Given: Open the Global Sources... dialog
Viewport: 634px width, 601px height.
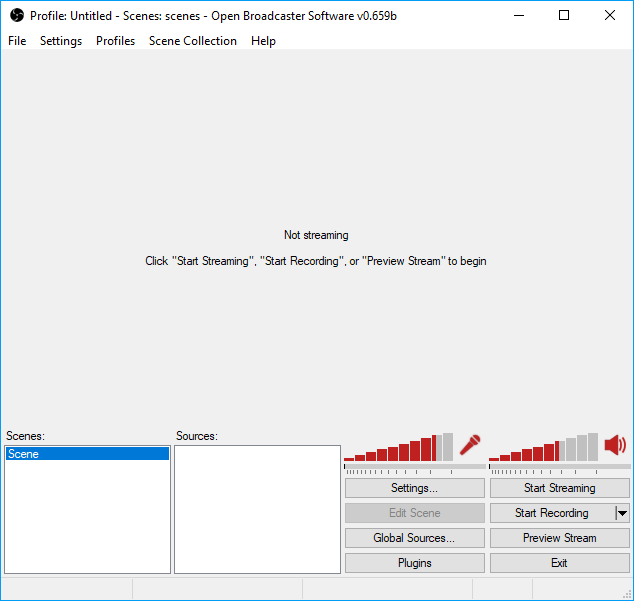Looking at the screenshot, I should pos(414,538).
